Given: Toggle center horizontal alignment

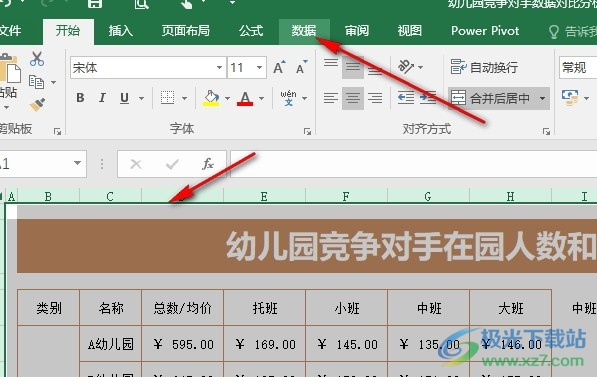Looking at the screenshot, I should (x=353, y=98).
